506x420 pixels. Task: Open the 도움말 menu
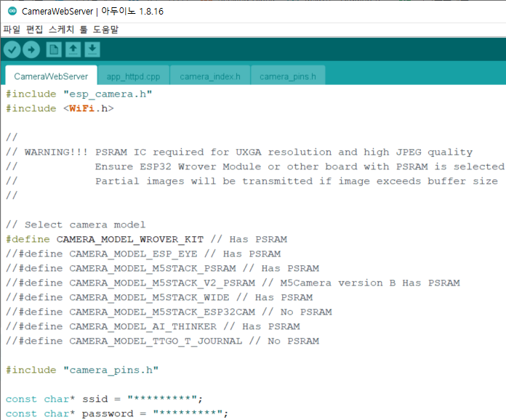[105, 30]
